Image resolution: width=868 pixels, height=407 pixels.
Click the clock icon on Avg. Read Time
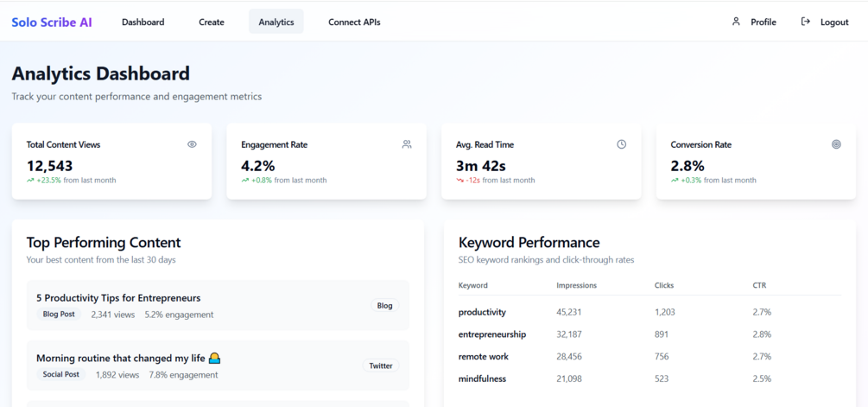pyautogui.click(x=622, y=144)
